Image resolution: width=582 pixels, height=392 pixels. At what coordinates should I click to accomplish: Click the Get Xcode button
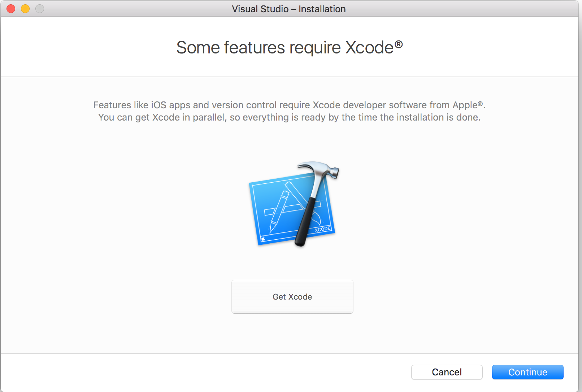[292, 297]
